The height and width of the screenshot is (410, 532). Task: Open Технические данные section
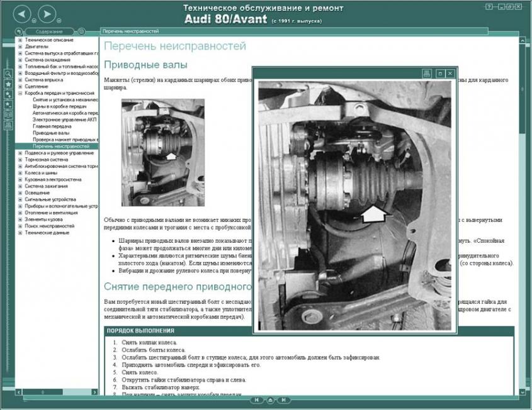click(47, 233)
